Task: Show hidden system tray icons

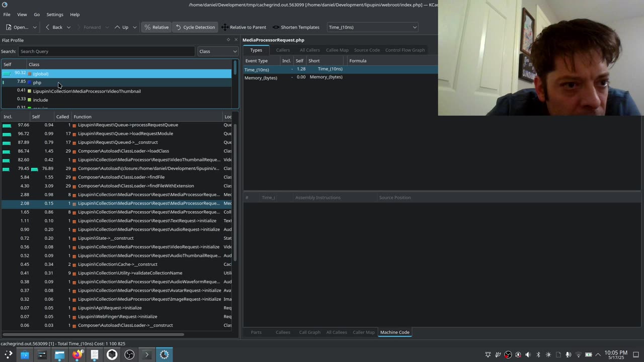Action: 598,354
